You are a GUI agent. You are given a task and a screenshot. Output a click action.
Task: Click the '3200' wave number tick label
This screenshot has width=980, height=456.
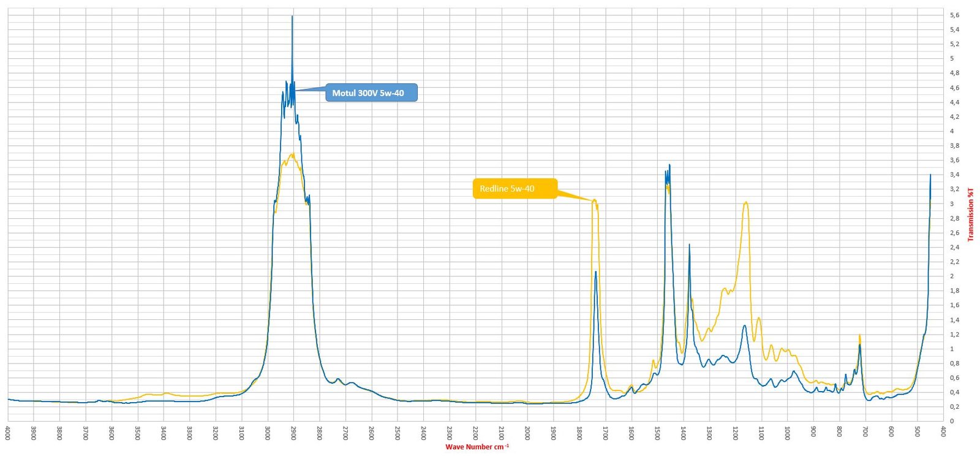216,433
